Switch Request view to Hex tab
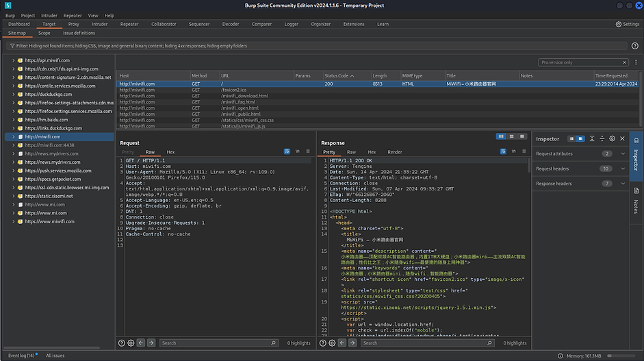This screenshot has width=644, height=361. click(170, 152)
